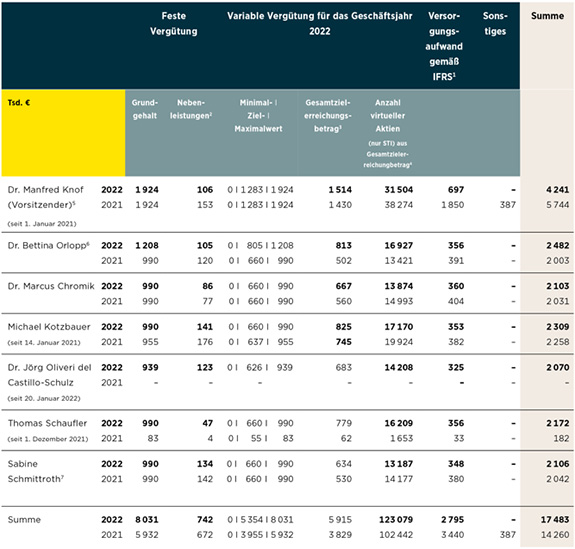Click Orlopp's total '2 482'
Image resolution: width=575 pixels, height=549 pixels.
[x=557, y=245]
